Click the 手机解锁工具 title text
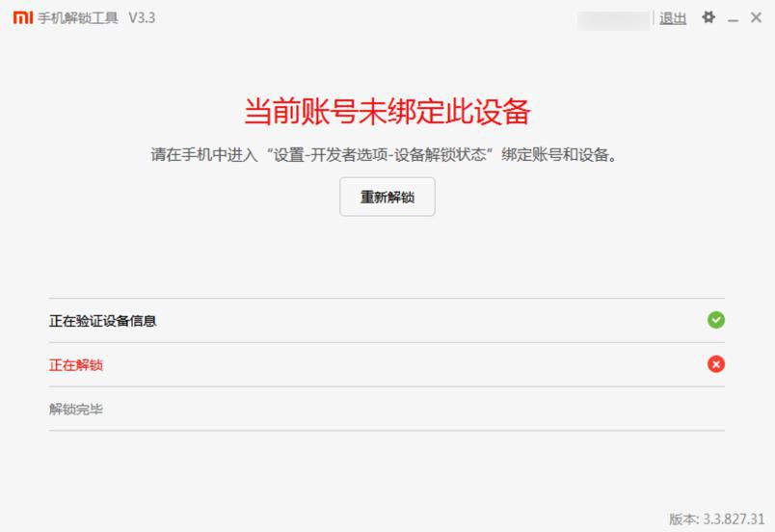Screen dimensions: 775x532 [x=78, y=18]
